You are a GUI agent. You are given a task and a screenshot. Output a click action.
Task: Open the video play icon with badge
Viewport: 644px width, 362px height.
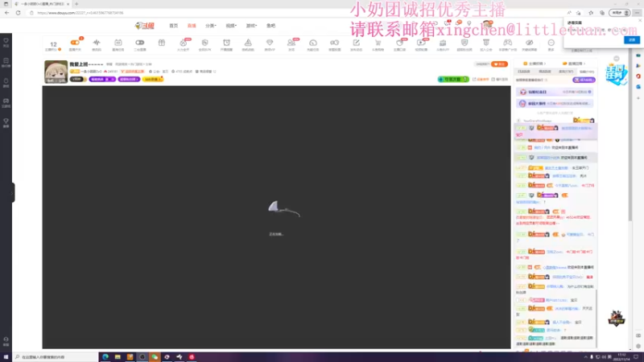(x=421, y=43)
